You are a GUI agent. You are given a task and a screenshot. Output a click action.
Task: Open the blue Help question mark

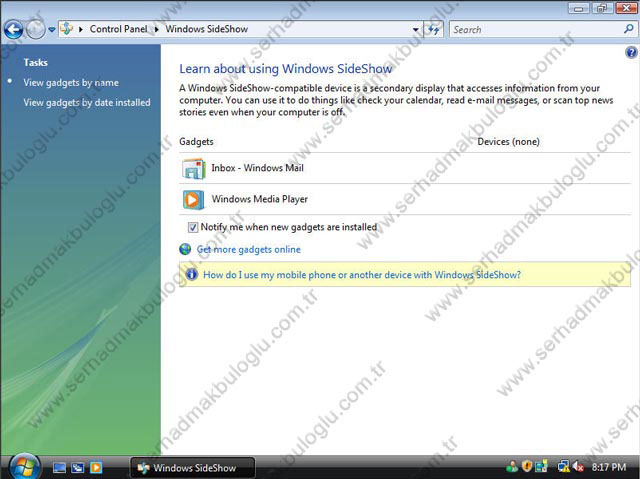click(631, 53)
